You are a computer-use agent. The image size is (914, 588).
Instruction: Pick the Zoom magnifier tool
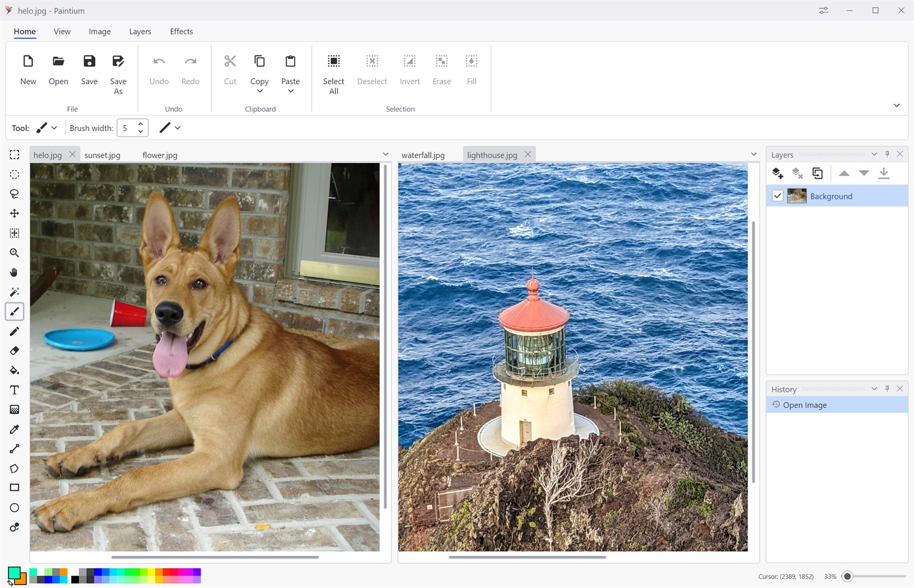14,252
